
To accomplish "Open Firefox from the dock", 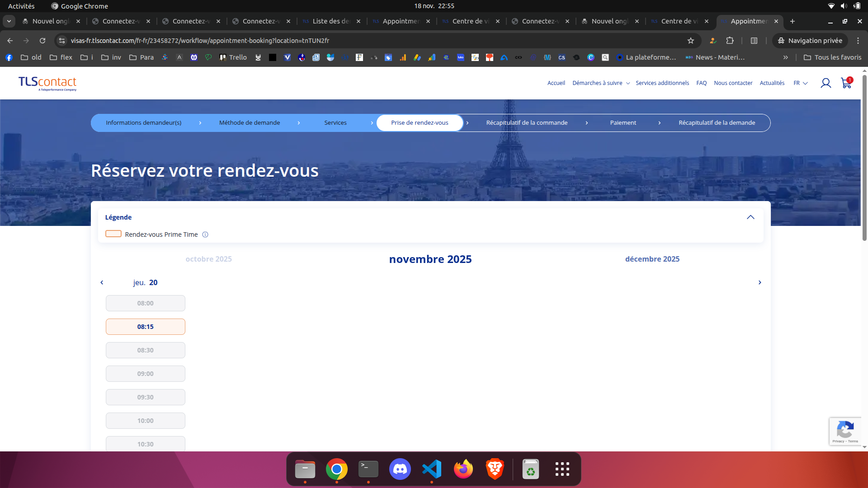I will (463, 469).
